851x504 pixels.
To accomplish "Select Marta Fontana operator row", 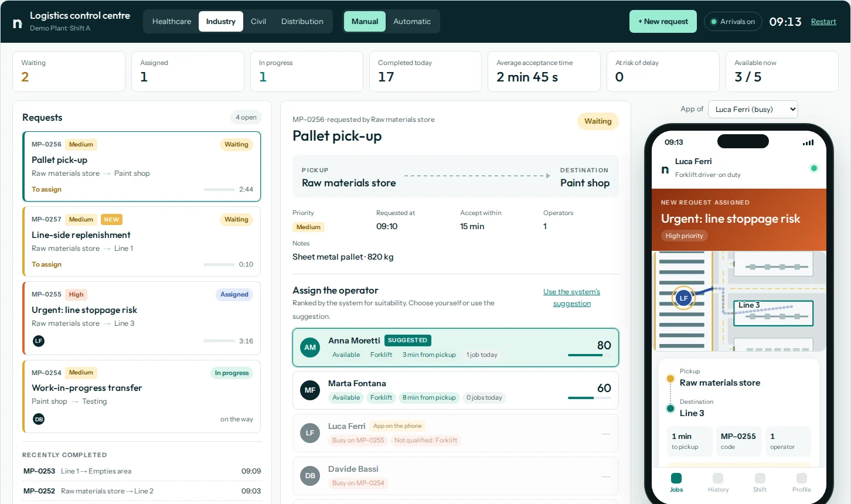I will click(x=455, y=390).
